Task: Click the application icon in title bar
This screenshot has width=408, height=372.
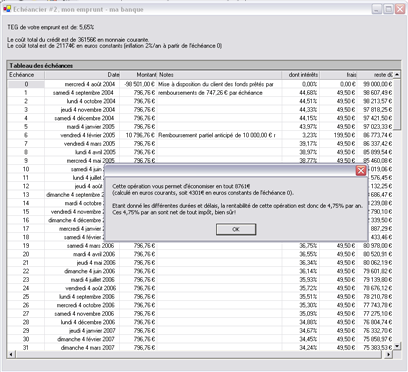Action: tap(7, 9)
